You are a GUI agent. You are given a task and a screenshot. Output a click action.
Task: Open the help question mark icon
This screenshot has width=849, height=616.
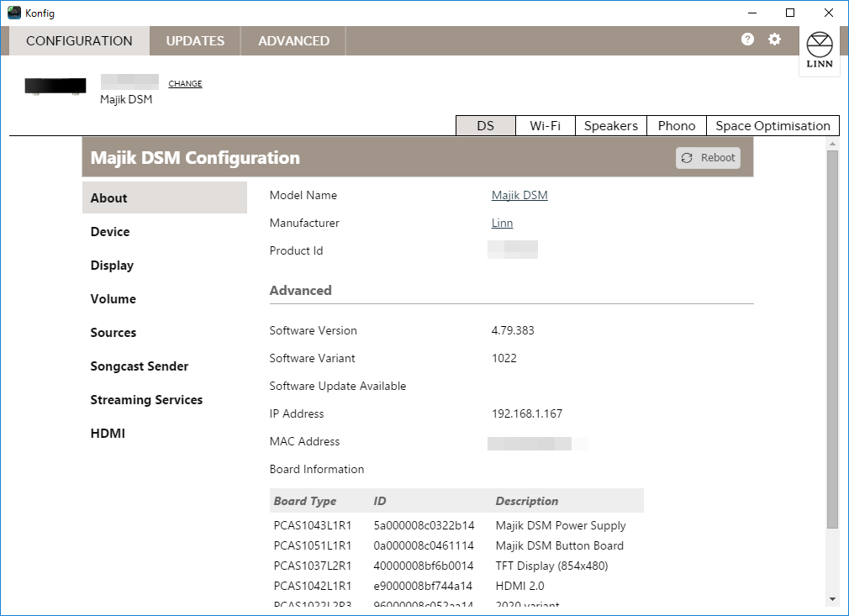747,39
